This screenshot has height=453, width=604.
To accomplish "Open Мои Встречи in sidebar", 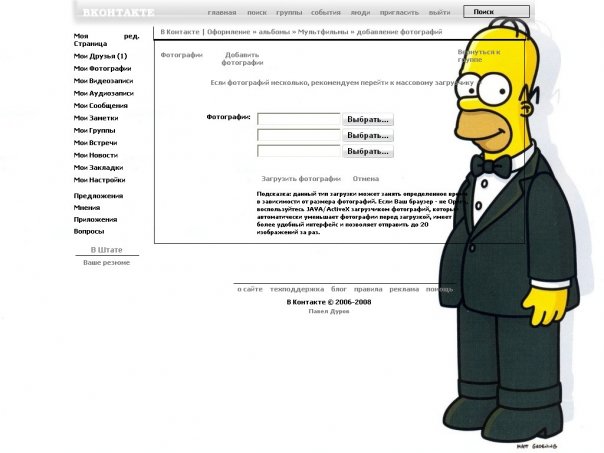I will 95,143.
